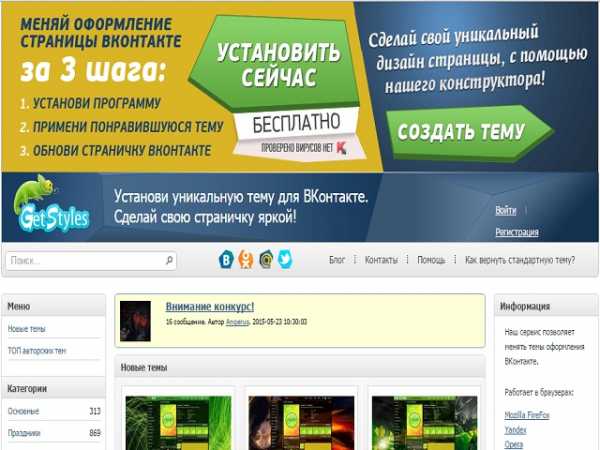
Task: Click the search magnifier icon
Action: 169,261
